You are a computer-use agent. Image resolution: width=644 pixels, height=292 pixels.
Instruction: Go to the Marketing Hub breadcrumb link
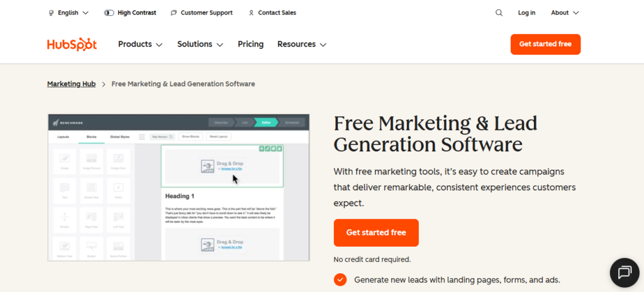72,84
